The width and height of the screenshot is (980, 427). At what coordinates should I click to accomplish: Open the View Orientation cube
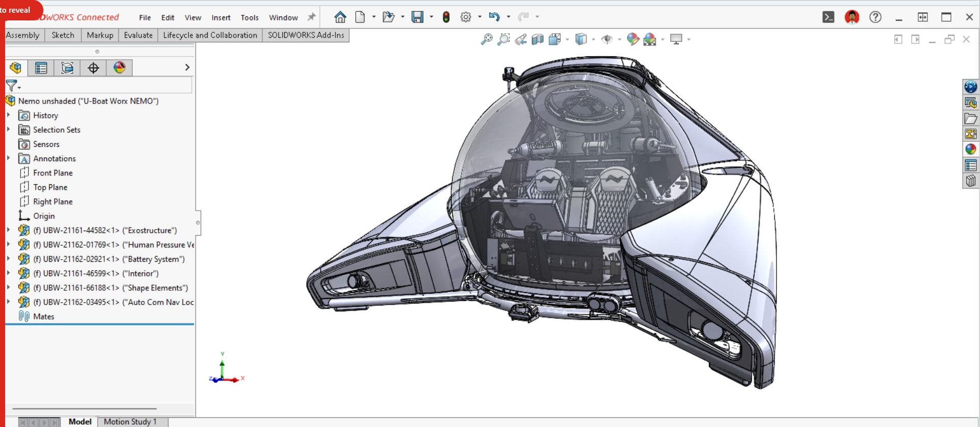[x=555, y=39]
